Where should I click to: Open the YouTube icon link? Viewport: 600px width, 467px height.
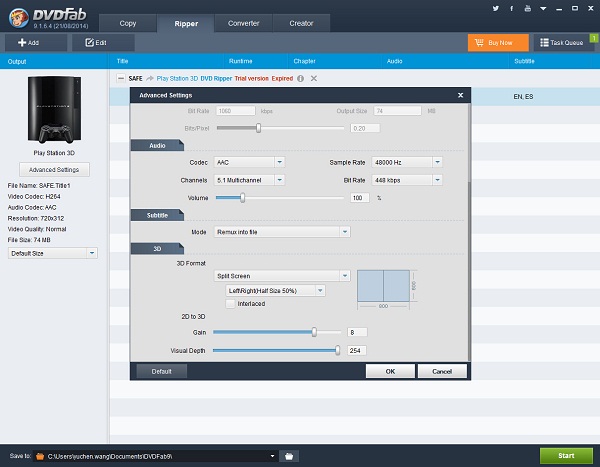click(x=527, y=8)
